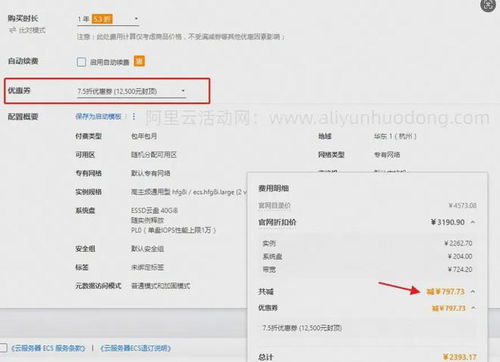Click the 华东1（杭州）region value
Viewport: 500px width, 362px height.
(395, 136)
